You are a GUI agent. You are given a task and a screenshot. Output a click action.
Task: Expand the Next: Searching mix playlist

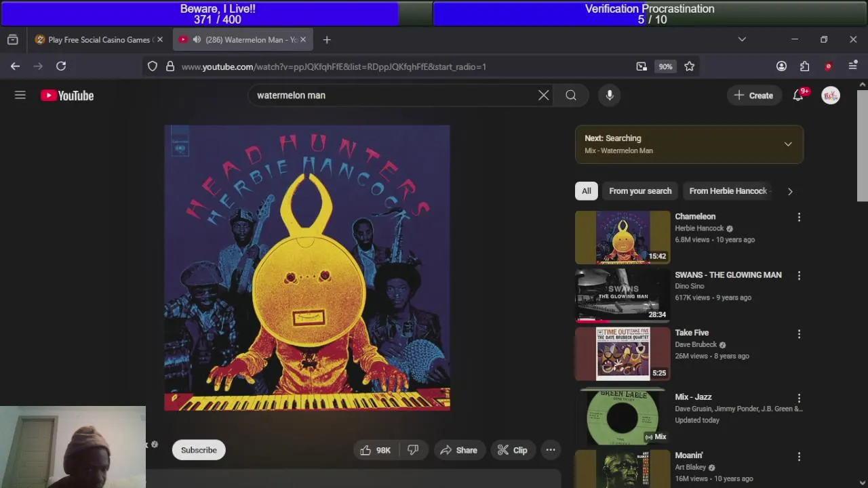tap(788, 144)
